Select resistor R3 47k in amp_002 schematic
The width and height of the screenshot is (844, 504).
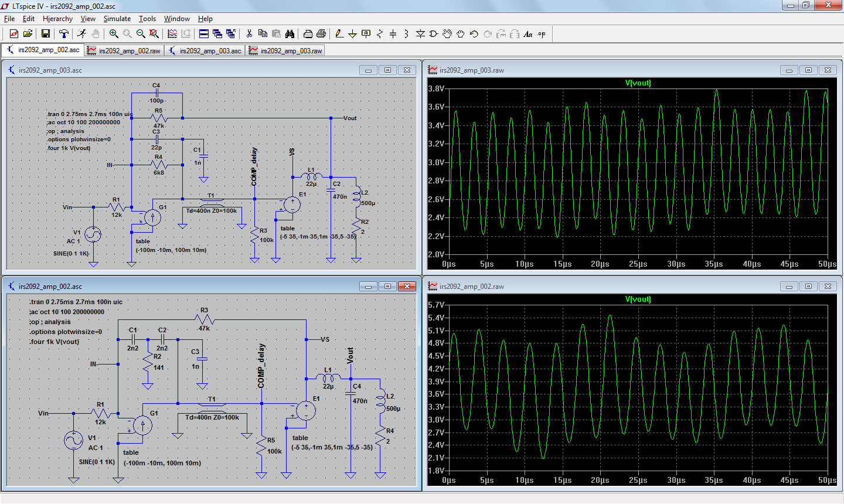tap(204, 319)
